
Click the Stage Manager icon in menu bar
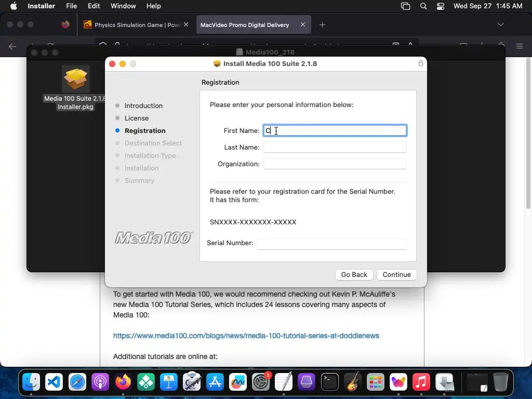[405, 6]
